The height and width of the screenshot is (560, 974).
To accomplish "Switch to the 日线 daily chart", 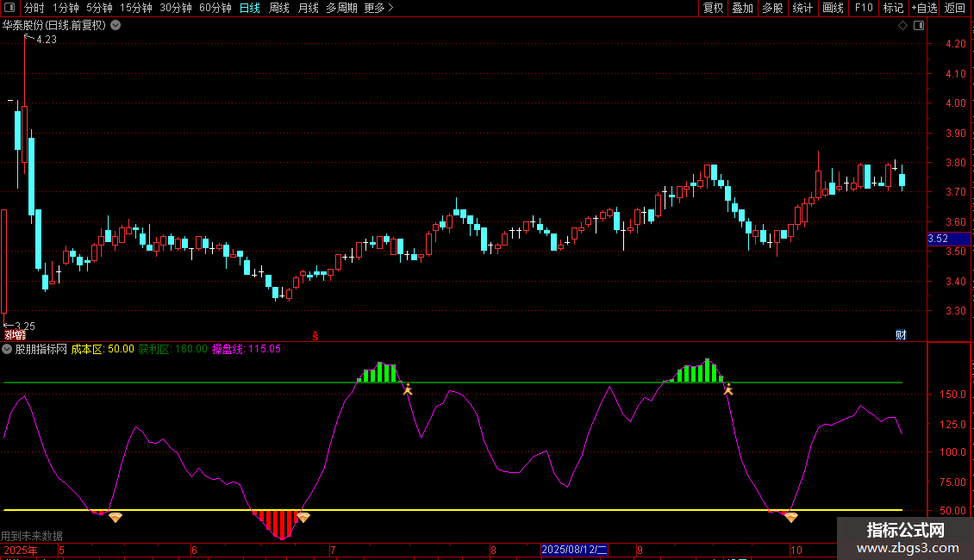I will pyautogui.click(x=250, y=8).
